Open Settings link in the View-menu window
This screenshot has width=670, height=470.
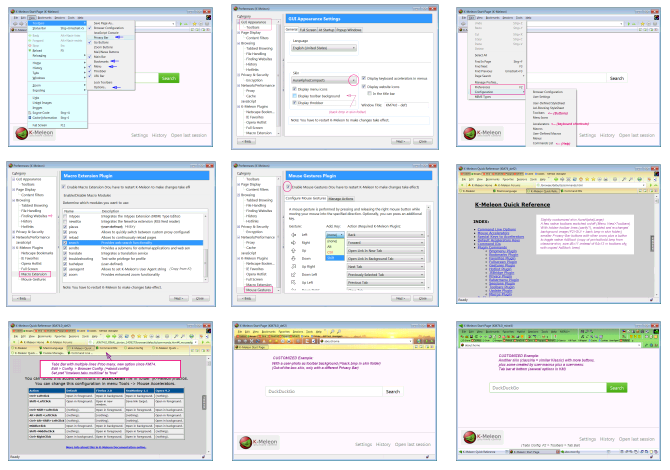click(139, 135)
